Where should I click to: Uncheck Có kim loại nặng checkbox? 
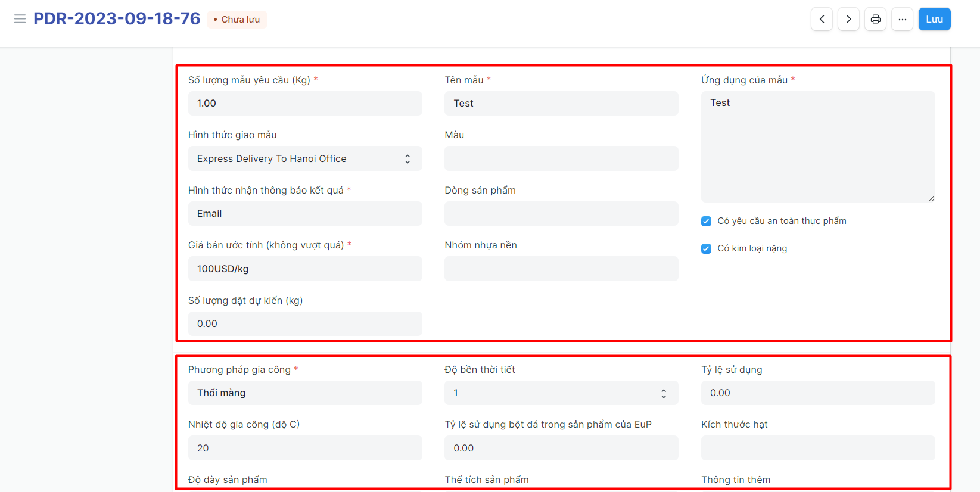[707, 249]
